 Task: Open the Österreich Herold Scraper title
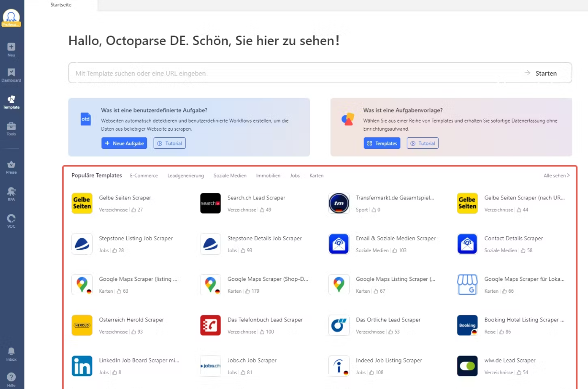click(x=132, y=320)
